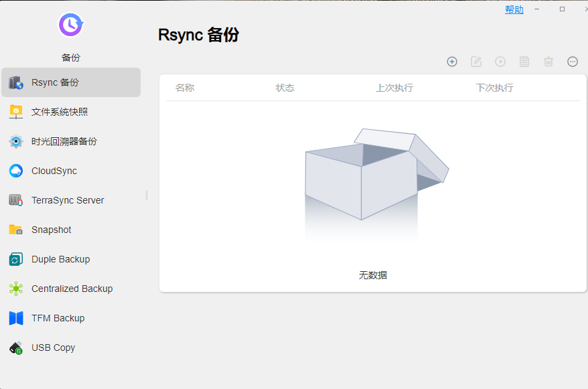Open USB Copy from the sidebar
The width and height of the screenshot is (588, 389).
click(71, 347)
